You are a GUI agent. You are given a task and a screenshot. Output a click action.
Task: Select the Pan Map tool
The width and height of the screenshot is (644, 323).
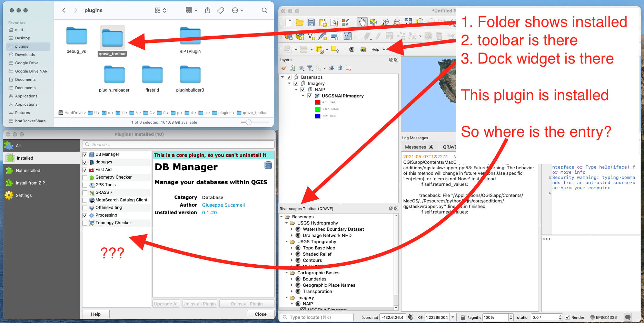coord(363,22)
